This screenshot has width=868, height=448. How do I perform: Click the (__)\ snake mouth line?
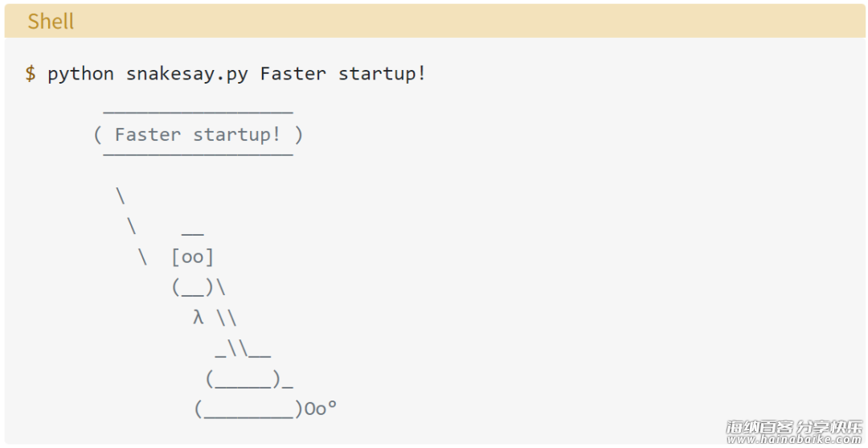point(199,287)
